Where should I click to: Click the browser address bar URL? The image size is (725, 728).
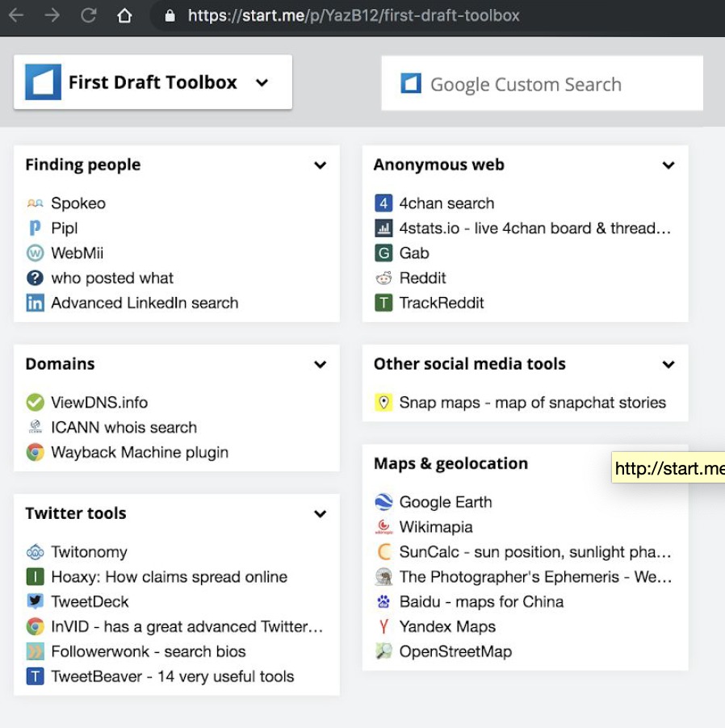(x=354, y=15)
